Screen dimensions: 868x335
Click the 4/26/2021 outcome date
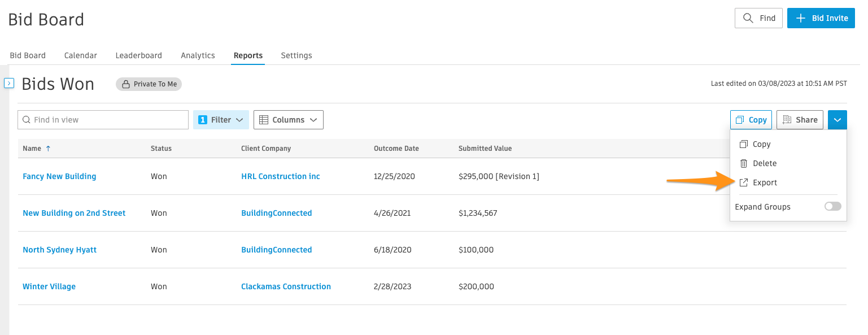click(x=392, y=213)
